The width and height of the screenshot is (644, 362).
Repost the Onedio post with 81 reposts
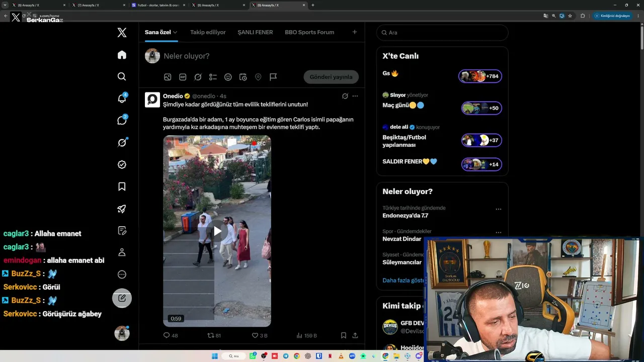point(214,335)
